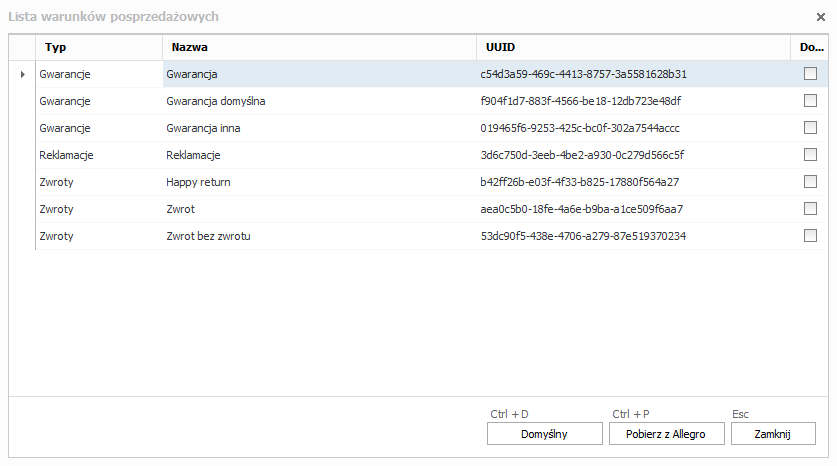Sort by the Nazwa column header
This screenshot has height=466, width=837.
click(x=317, y=47)
